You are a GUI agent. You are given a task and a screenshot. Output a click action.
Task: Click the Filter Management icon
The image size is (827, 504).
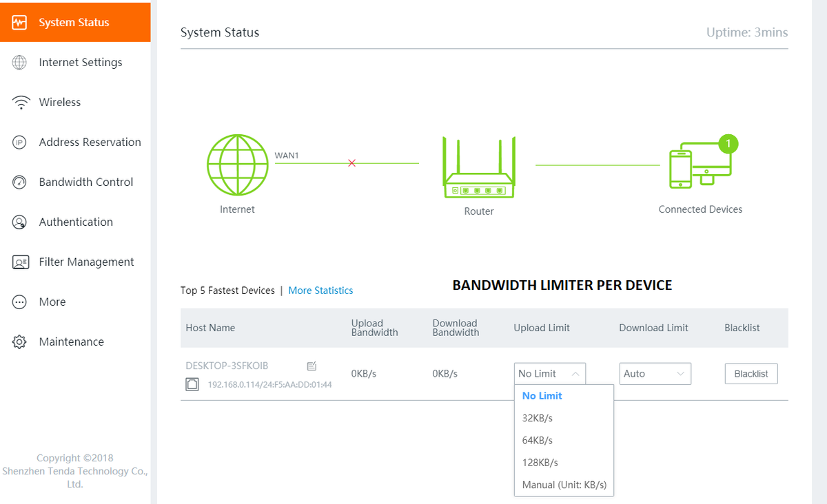tap(20, 262)
